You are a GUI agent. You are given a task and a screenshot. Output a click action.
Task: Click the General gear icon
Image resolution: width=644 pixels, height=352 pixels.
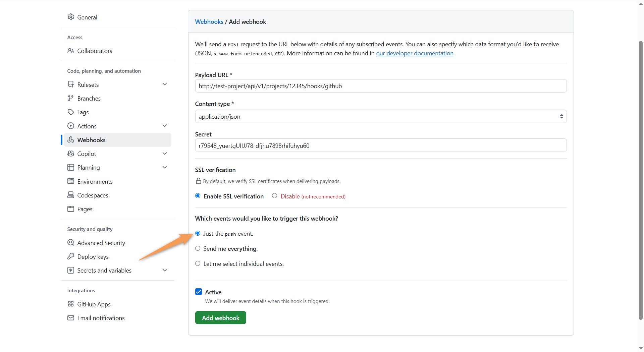[x=70, y=17]
